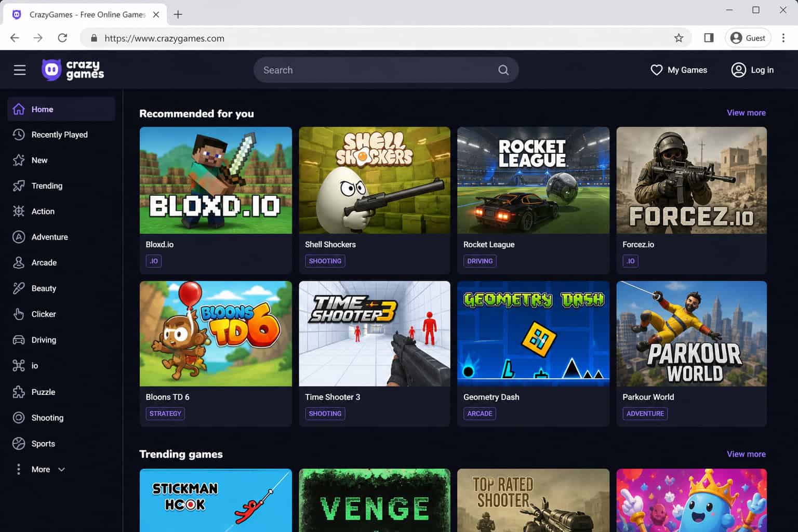Click the ADVENTURE tag under Parkour World
Viewport: 798px width, 532px height.
coord(645,414)
